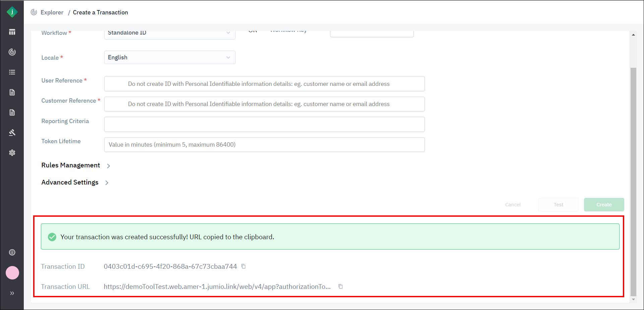Viewport: 644px width, 310px height.
Task: Open the settings gear icon in sidebar
Action: [12, 153]
